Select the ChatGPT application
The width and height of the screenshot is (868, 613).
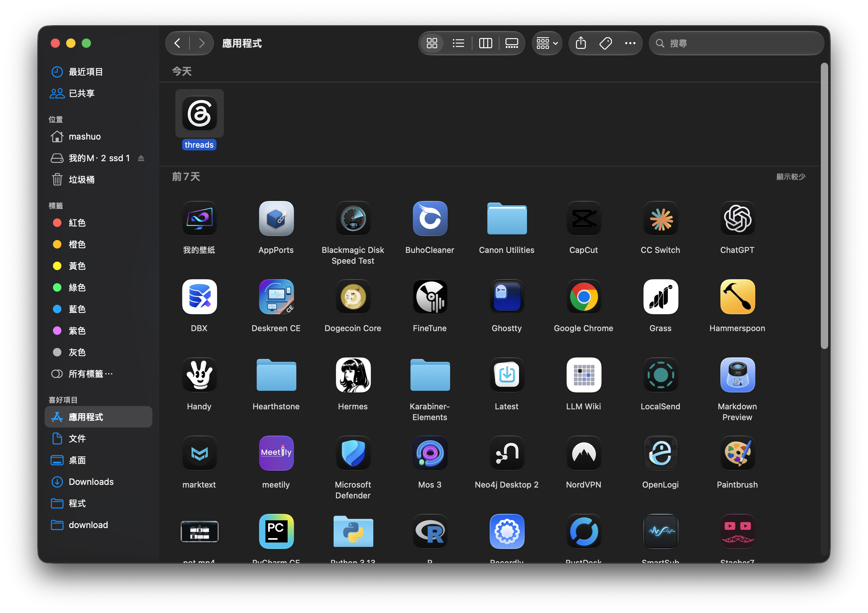[737, 218]
